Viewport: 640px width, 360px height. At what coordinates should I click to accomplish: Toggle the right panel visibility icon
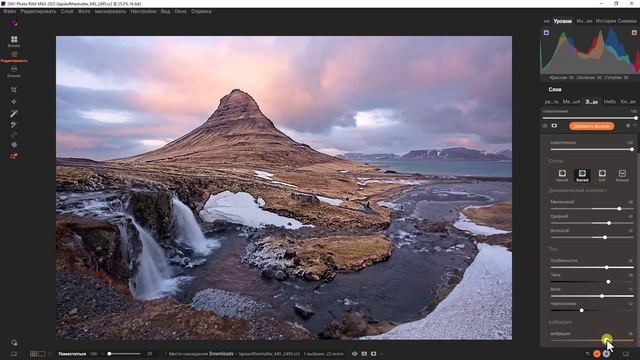tap(626, 354)
